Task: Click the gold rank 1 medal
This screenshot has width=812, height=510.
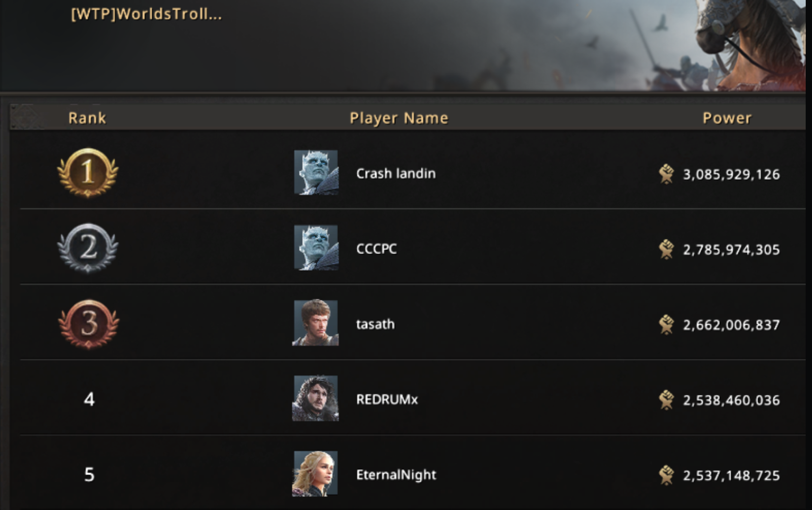Action: point(88,173)
